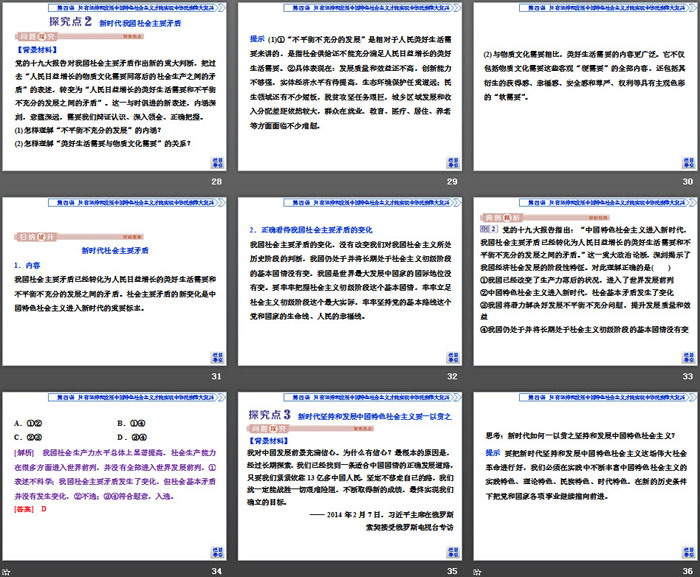Select the 探究点 3 heading on slide 35

tap(268, 413)
